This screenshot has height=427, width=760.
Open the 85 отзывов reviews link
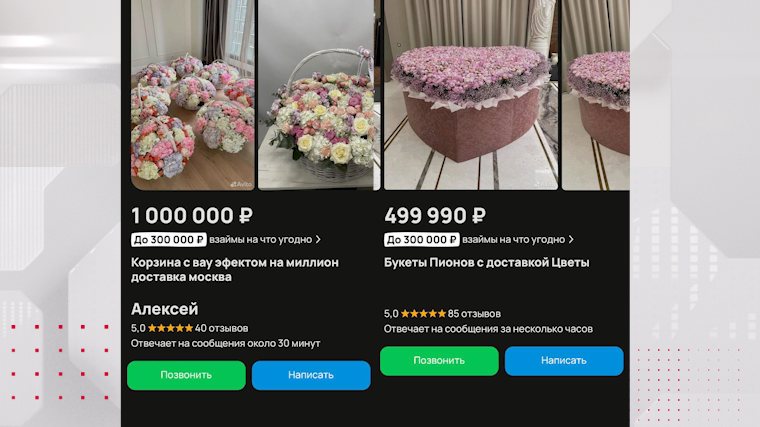click(x=475, y=314)
